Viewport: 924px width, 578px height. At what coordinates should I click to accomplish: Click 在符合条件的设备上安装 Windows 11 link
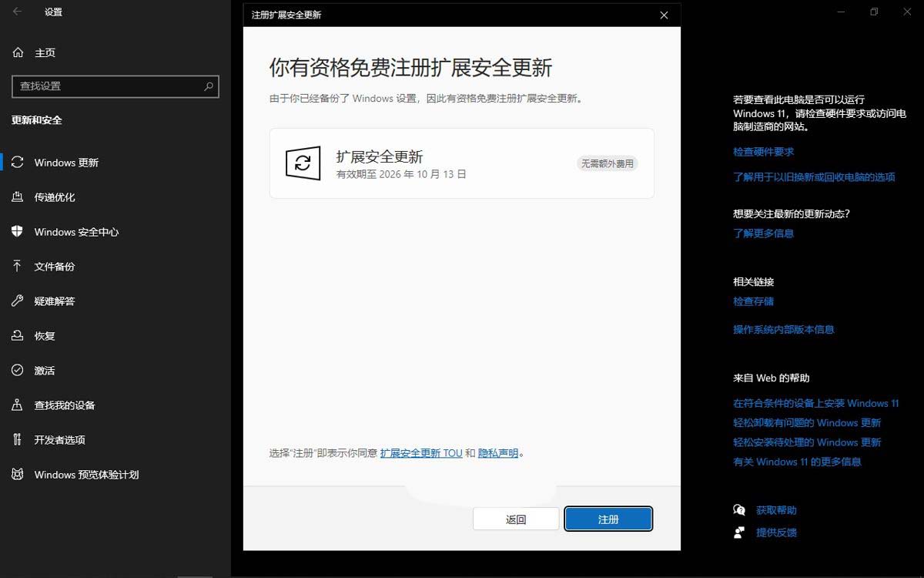click(x=816, y=403)
